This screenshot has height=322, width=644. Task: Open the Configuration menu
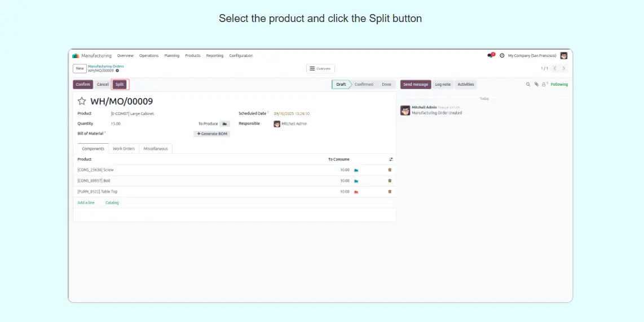point(241,56)
